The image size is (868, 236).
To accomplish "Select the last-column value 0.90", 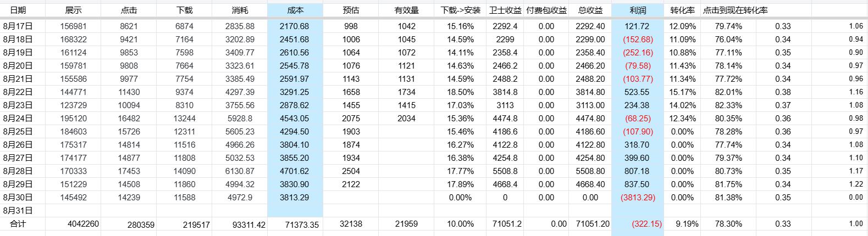I will 856,52.
